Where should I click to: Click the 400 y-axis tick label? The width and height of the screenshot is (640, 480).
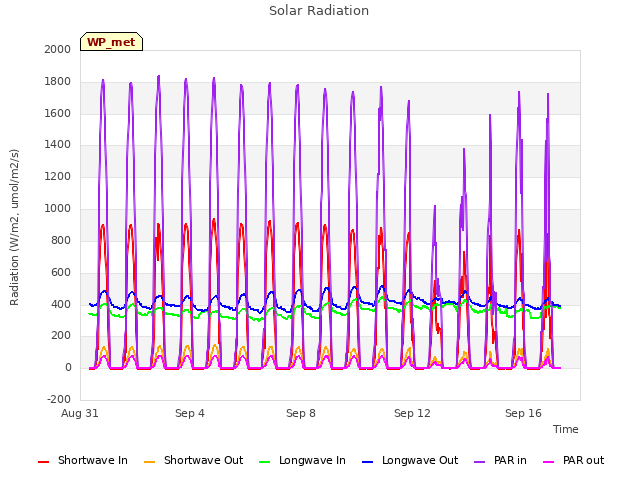coord(61,304)
